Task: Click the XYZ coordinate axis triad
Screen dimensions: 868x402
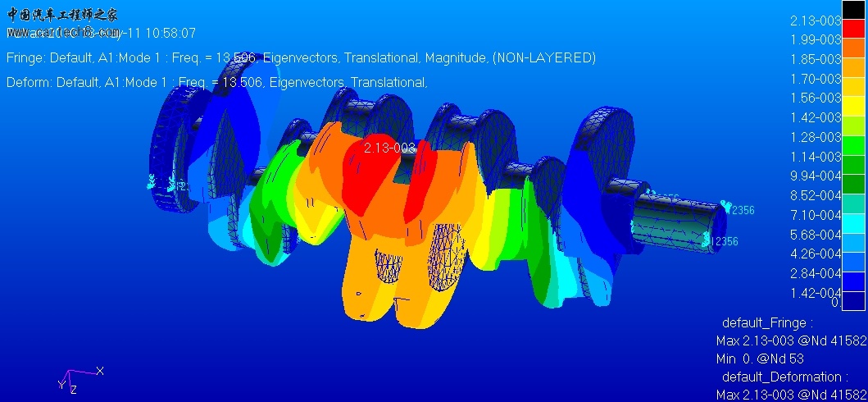Action: [78, 378]
